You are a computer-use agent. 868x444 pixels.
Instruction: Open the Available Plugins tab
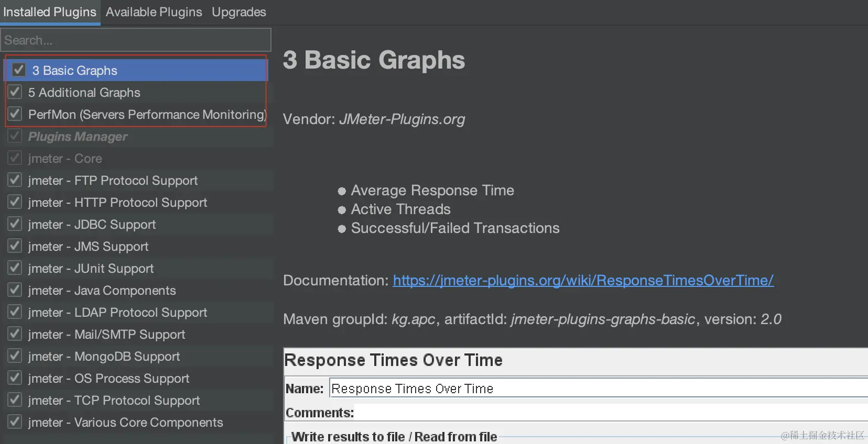click(x=154, y=12)
